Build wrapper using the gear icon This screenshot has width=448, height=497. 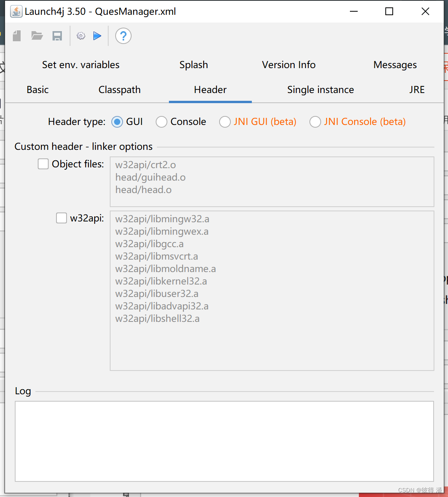tap(81, 36)
